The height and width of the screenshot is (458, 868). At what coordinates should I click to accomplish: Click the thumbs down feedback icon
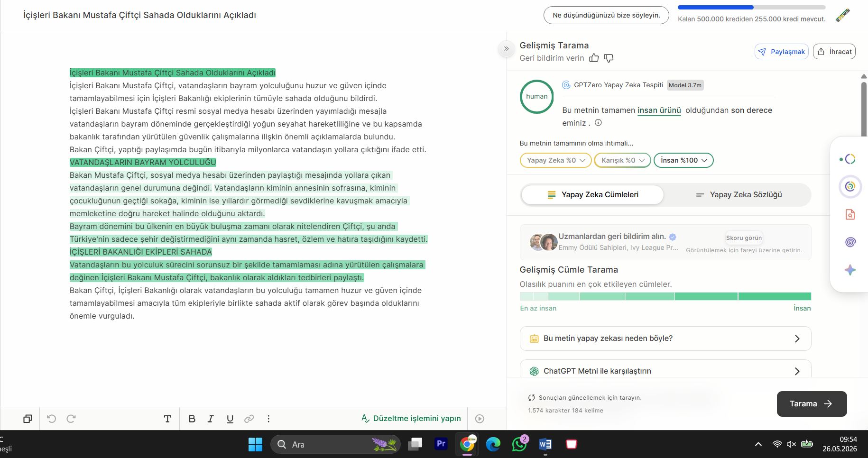pyautogui.click(x=609, y=58)
